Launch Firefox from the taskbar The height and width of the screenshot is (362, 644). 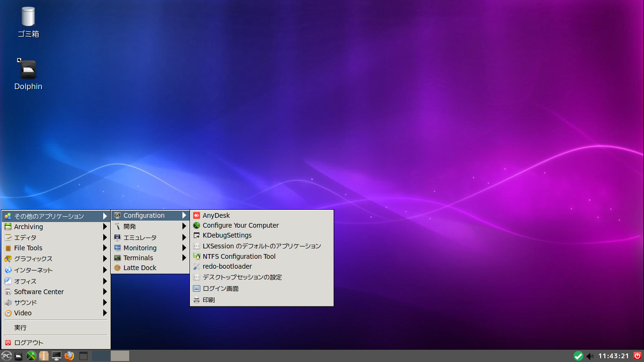[69, 356]
